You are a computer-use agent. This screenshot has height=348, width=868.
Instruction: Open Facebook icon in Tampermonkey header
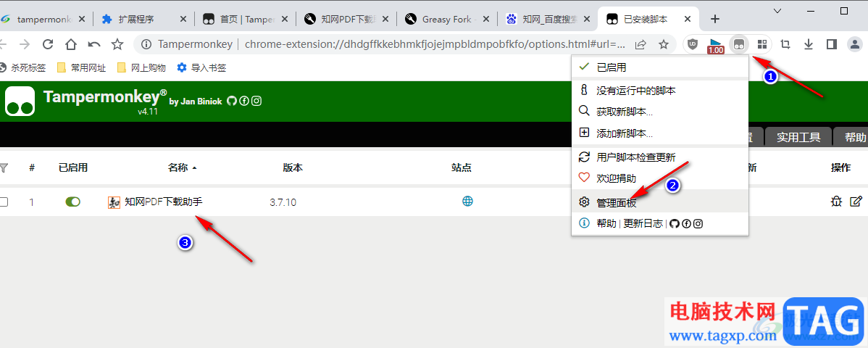coord(244,101)
